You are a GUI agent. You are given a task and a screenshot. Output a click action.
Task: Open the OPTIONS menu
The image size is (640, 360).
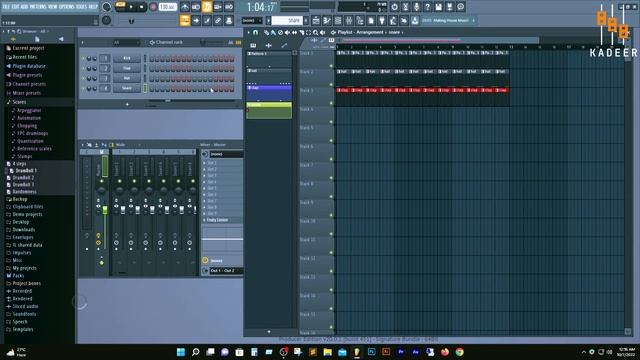tap(67, 7)
